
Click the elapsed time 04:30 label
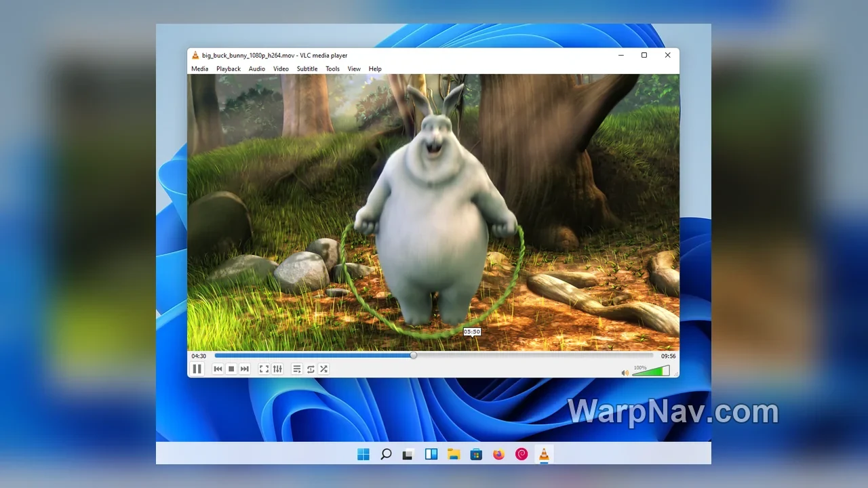click(x=199, y=356)
